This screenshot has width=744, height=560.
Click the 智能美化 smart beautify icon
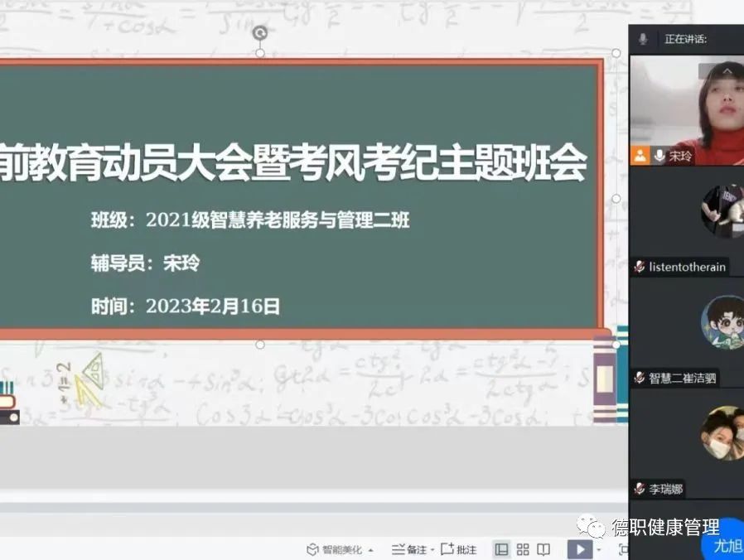[x=312, y=549]
